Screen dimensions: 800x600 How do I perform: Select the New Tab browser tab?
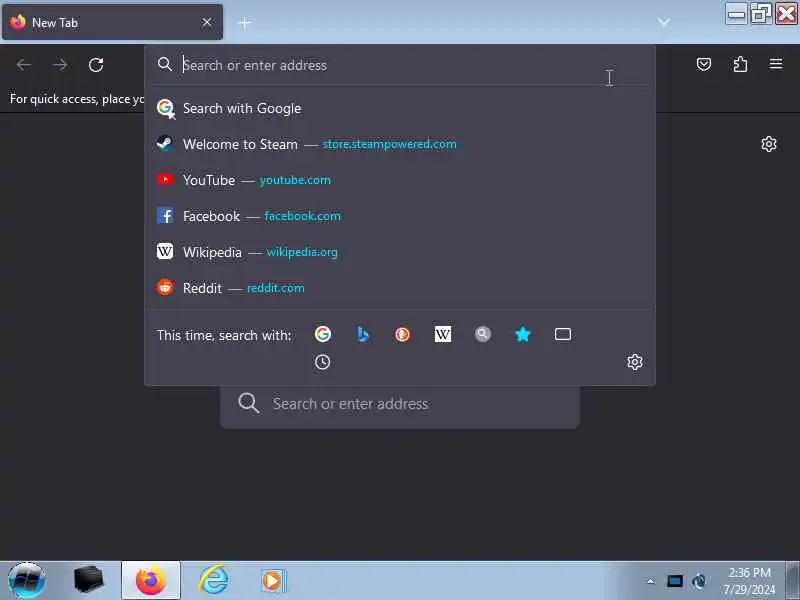pyautogui.click(x=112, y=22)
